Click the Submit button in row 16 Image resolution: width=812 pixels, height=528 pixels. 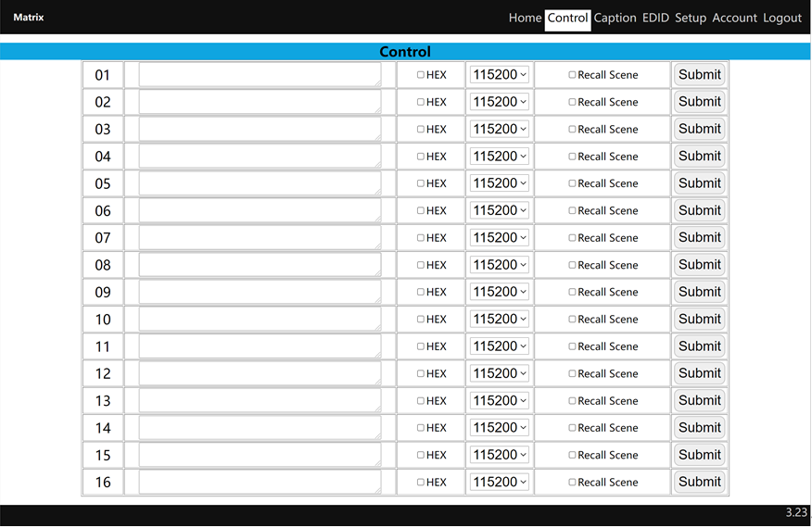pos(699,482)
